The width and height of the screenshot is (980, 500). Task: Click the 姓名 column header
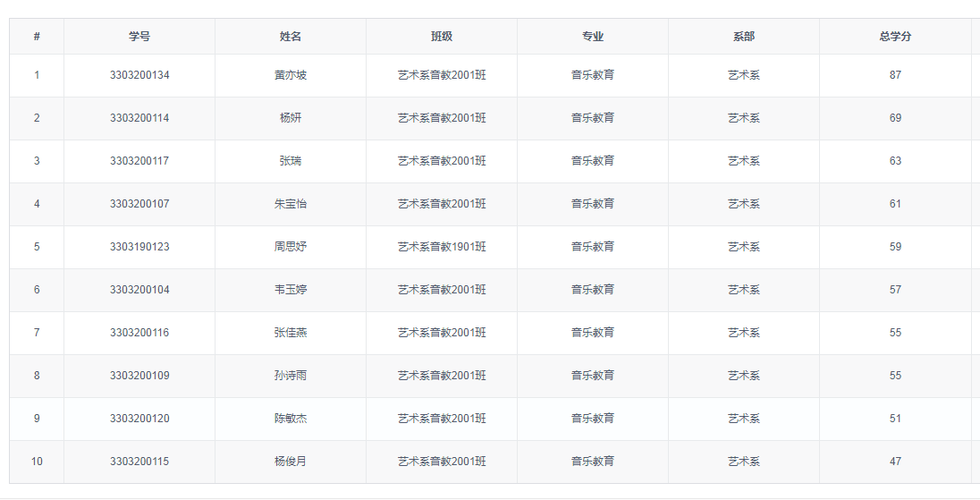[290, 37]
